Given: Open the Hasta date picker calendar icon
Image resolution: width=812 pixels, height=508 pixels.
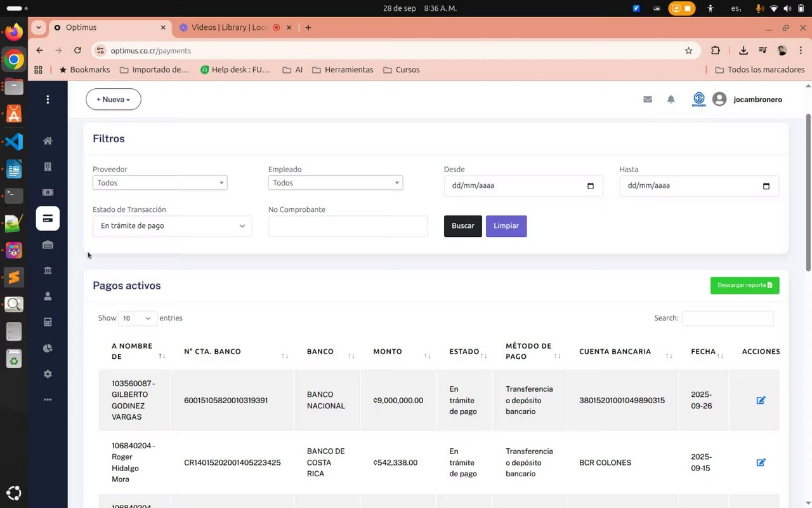Looking at the screenshot, I should (x=766, y=186).
